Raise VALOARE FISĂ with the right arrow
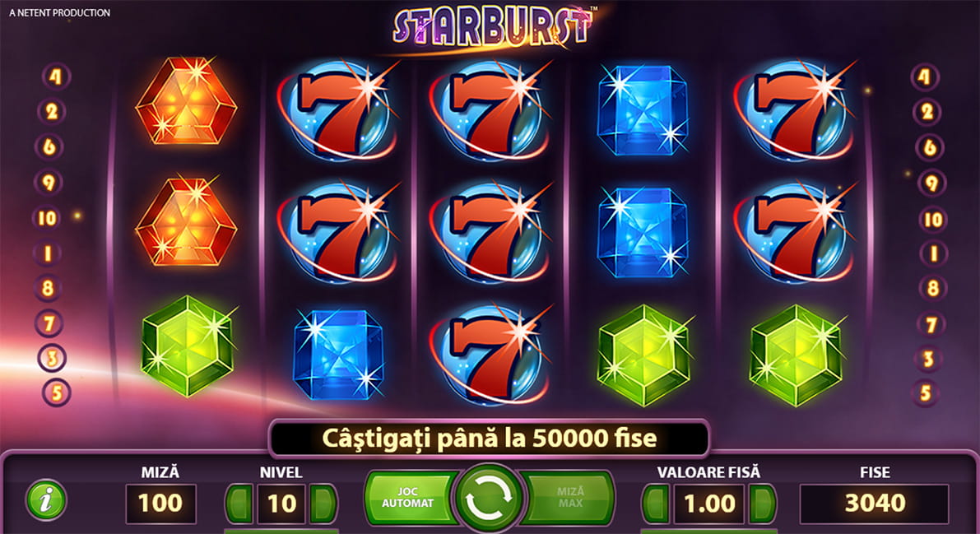This screenshot has height=534, width=980. point(762,504)
